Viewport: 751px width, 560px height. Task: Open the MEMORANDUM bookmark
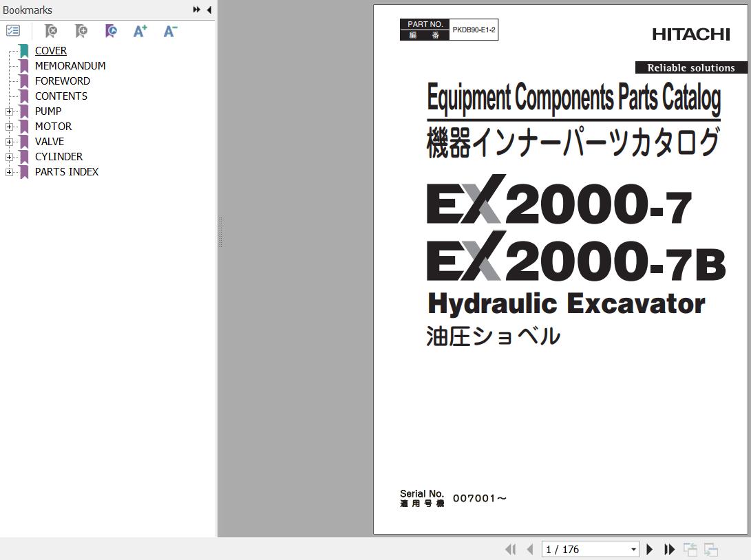point(70,65)
